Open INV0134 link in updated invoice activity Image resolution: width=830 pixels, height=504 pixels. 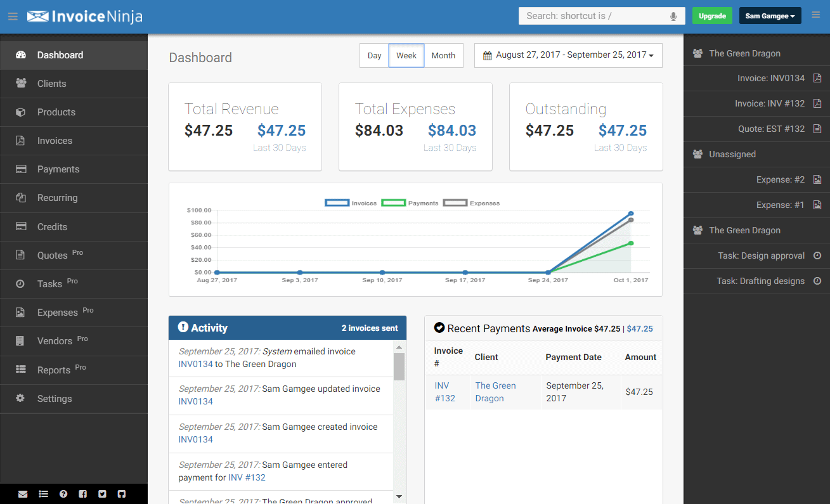tap(195, 401)
